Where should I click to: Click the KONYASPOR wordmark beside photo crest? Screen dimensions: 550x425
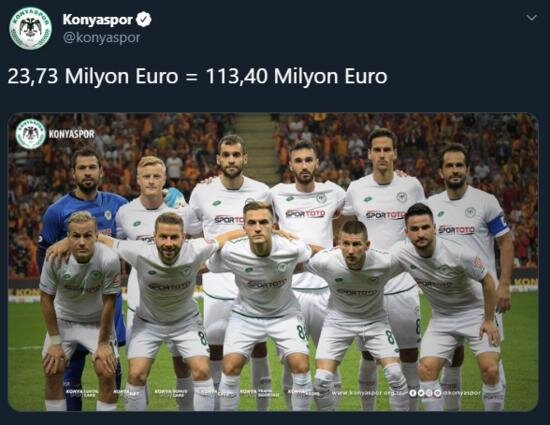72,134
